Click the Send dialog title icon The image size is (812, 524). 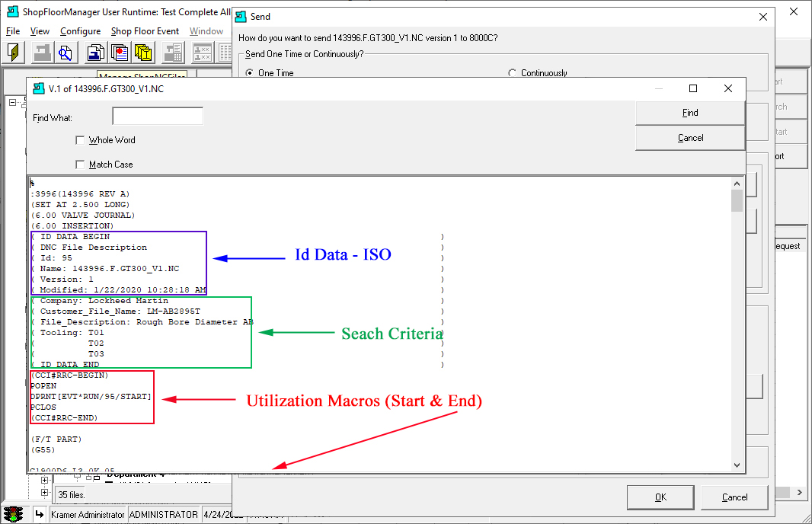[241, 17]
